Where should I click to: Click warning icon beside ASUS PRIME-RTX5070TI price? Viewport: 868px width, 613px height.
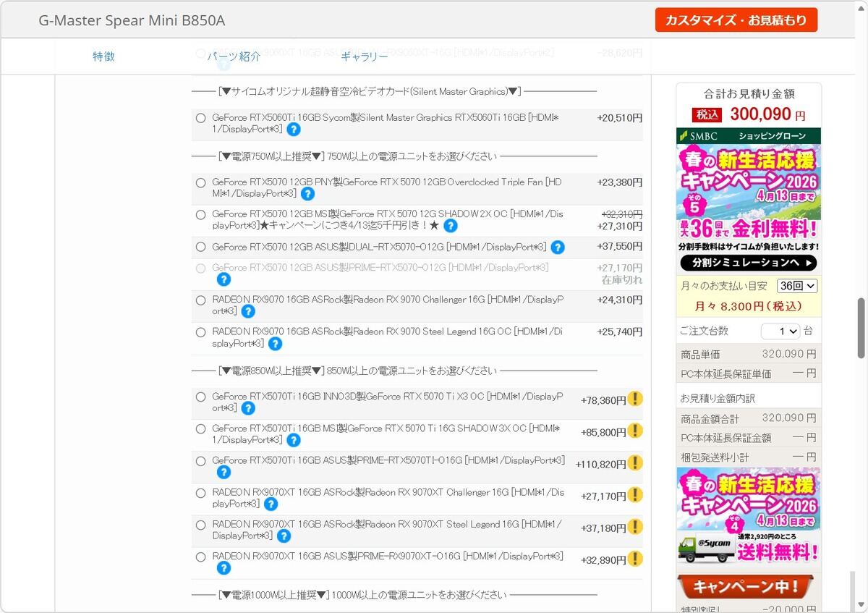click(634, 462)
